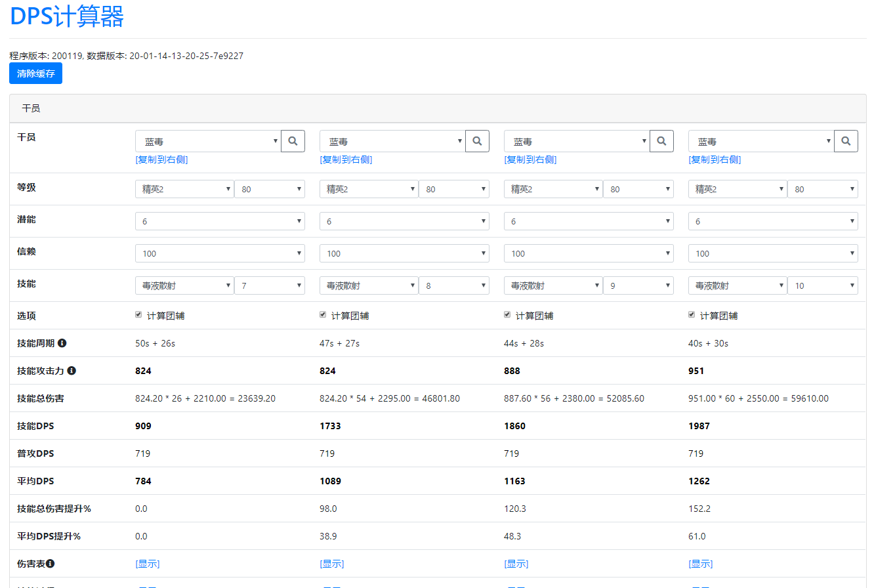Open skill level dropdown showing 7

[270, 285]
